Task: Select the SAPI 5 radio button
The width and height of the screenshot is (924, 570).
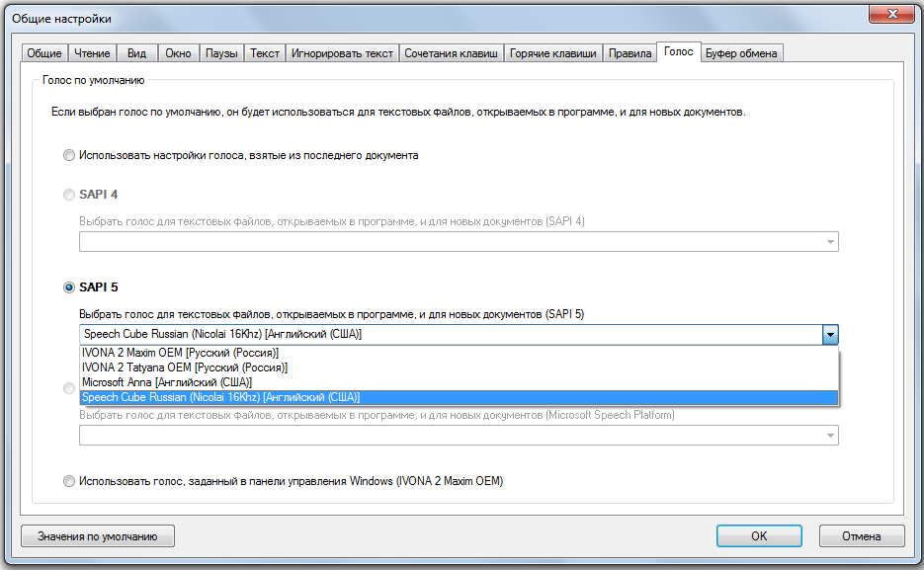Action: [68, 287]
